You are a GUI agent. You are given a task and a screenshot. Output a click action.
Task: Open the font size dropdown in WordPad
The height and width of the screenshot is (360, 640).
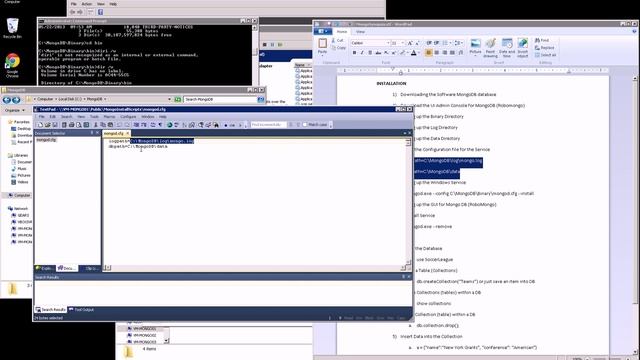click(402, 43)
